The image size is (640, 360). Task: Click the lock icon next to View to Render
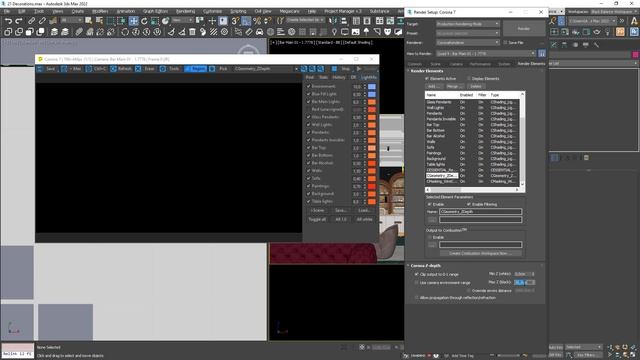tap(542, 53)
